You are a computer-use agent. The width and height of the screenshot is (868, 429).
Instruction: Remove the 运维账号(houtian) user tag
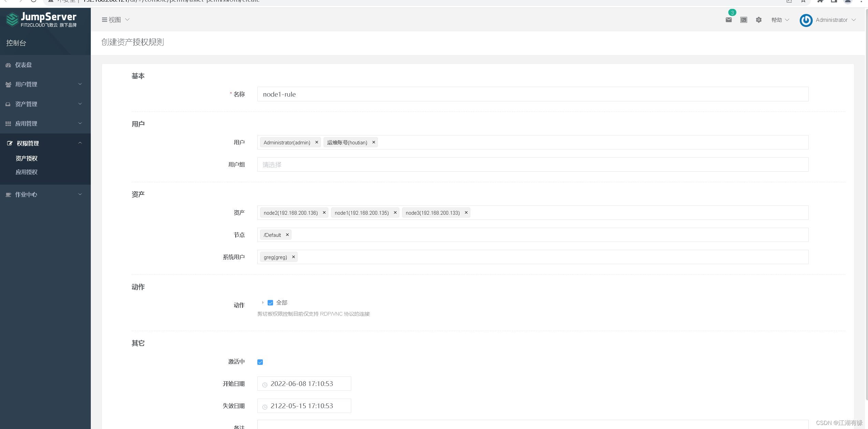point(373,142)
